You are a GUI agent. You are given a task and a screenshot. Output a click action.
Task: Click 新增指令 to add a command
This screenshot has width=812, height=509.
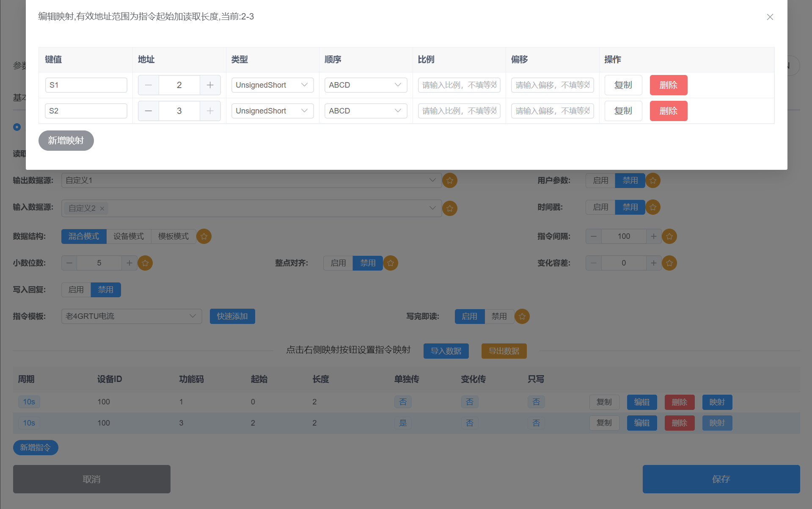(36, 448)
